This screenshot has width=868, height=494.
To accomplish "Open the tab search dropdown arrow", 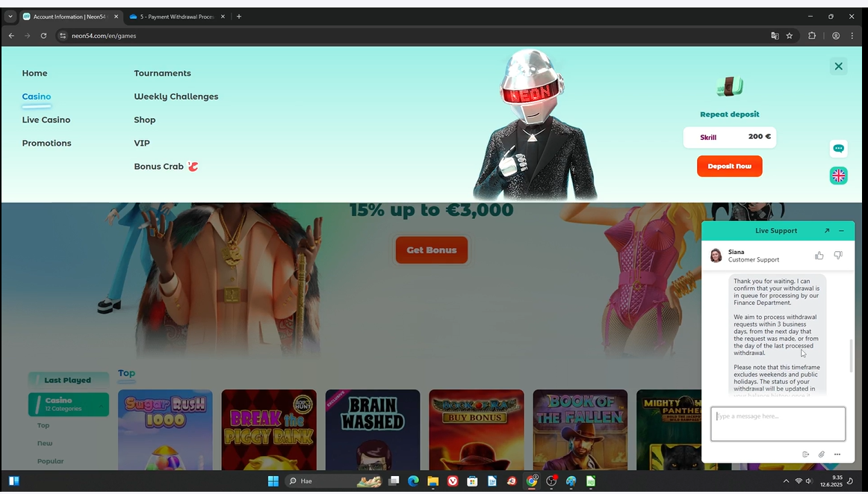I will 10,16.
